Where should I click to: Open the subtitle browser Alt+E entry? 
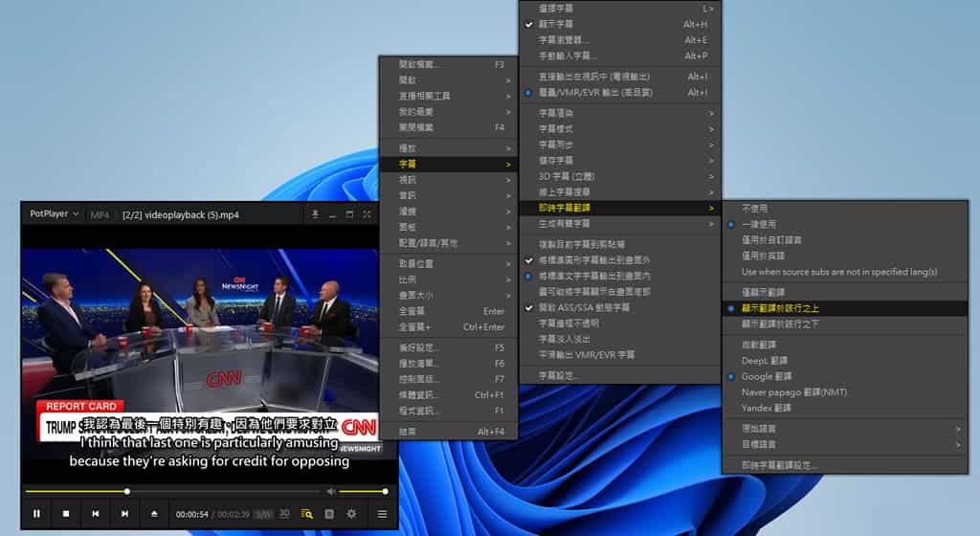point(620,40)
